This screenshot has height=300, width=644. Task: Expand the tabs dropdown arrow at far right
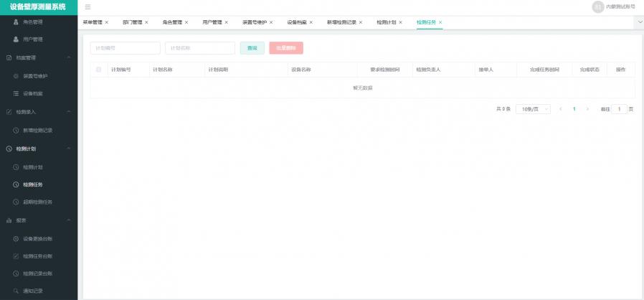[639, 22]
